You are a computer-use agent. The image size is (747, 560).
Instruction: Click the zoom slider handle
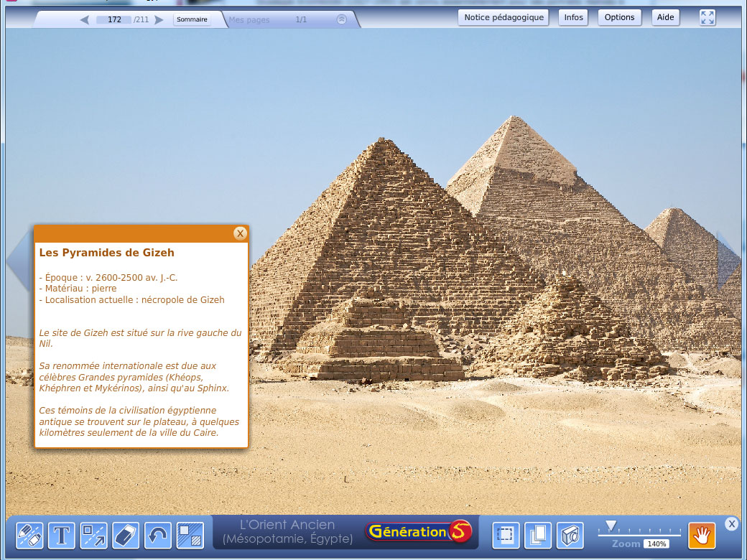[x=611, y=526]
